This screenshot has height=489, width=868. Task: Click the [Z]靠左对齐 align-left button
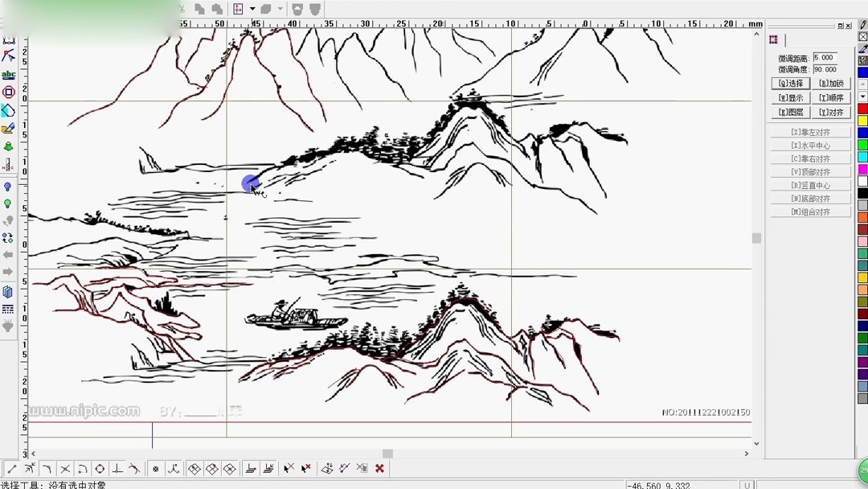[x=810, y=131]
